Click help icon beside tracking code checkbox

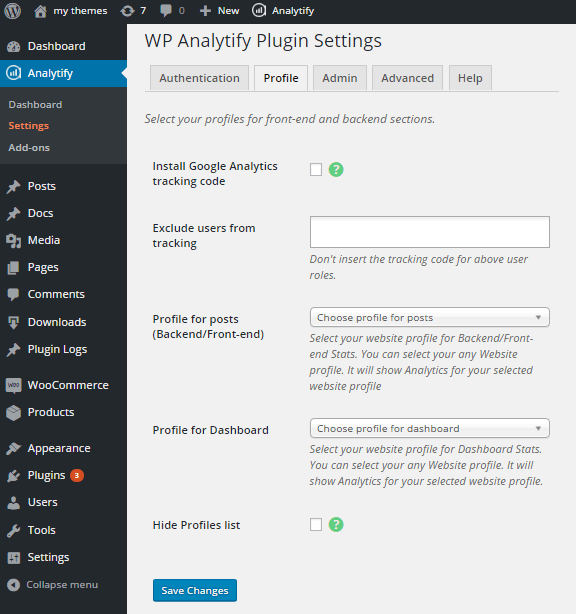pos(336,170)
